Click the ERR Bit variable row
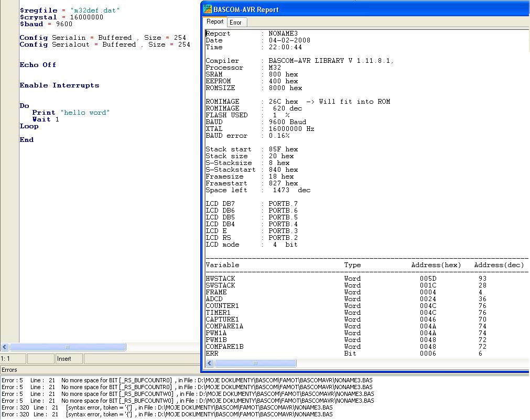The image size is (530, 420). pyautogui.click(x=344, y=353)
